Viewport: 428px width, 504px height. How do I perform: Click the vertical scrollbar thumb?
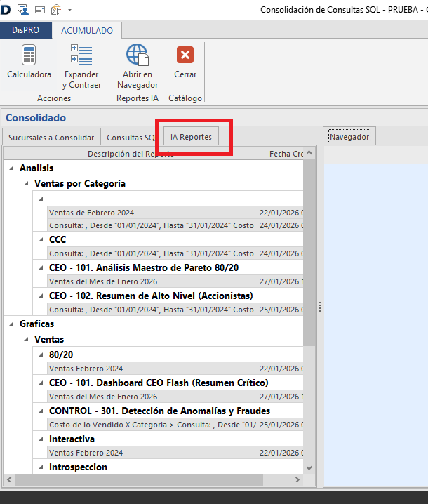tap(309, 252)
